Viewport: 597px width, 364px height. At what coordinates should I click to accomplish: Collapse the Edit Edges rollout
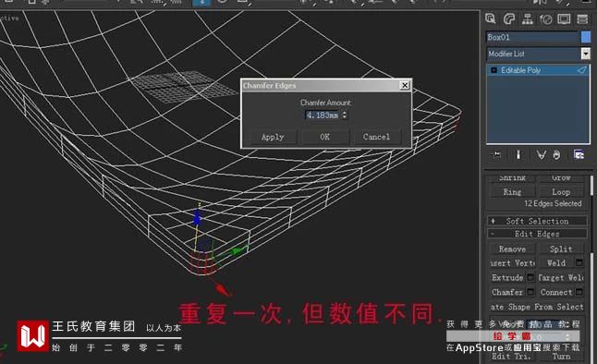(537, 234)
